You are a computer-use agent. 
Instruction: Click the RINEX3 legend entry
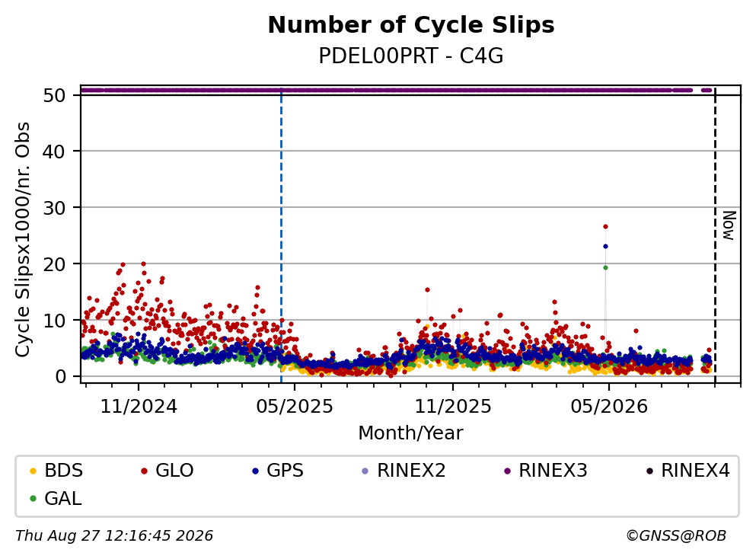[x=545, y=470]
